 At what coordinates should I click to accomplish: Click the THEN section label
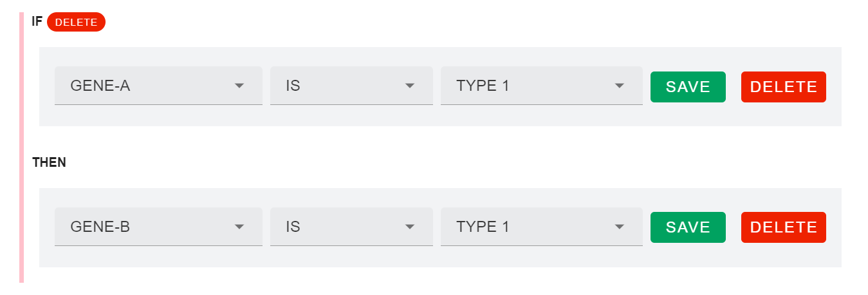point(50,162)
